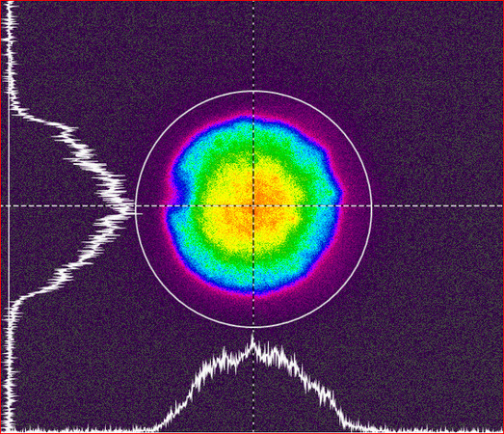Screen dimensions: 504x434
Task: Click the horizontal dashed crosshair line outside the circle
Action: pos(438,205)
